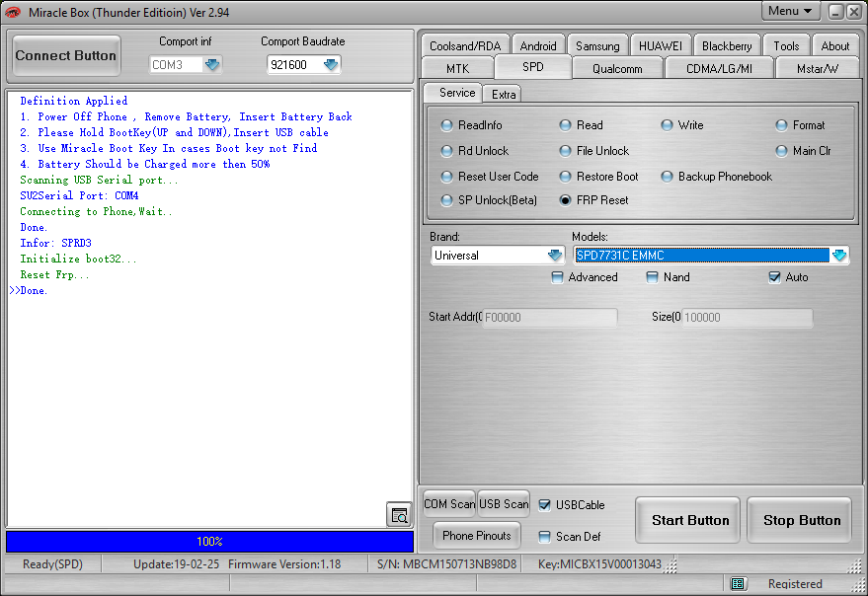Open the CDMA/LG/MI tab
This screenshot has height=596, width=868.
[719, 69]
